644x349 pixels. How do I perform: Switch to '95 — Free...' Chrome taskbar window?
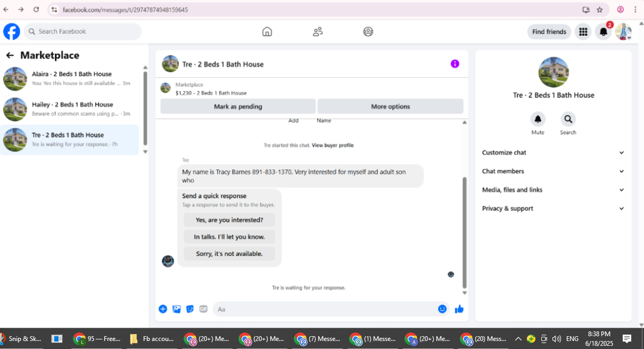pyautogui.click(x=97, y=338)
